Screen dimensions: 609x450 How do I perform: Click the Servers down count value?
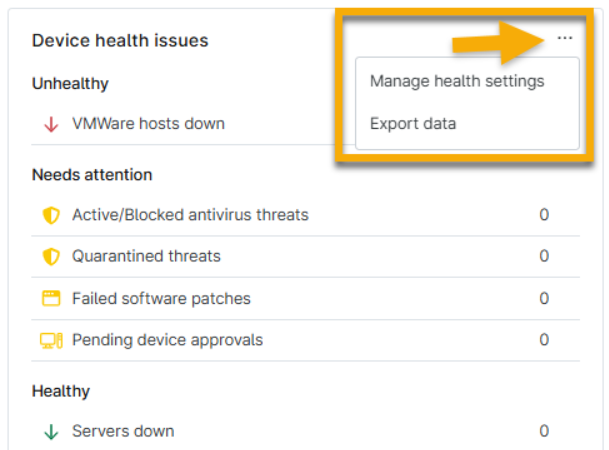[544, 432]
